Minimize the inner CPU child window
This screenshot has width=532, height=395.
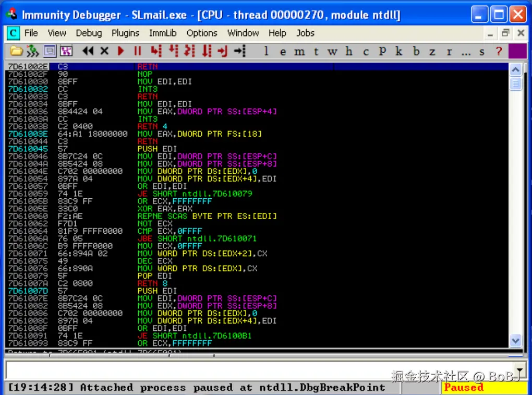coord(490,33)
